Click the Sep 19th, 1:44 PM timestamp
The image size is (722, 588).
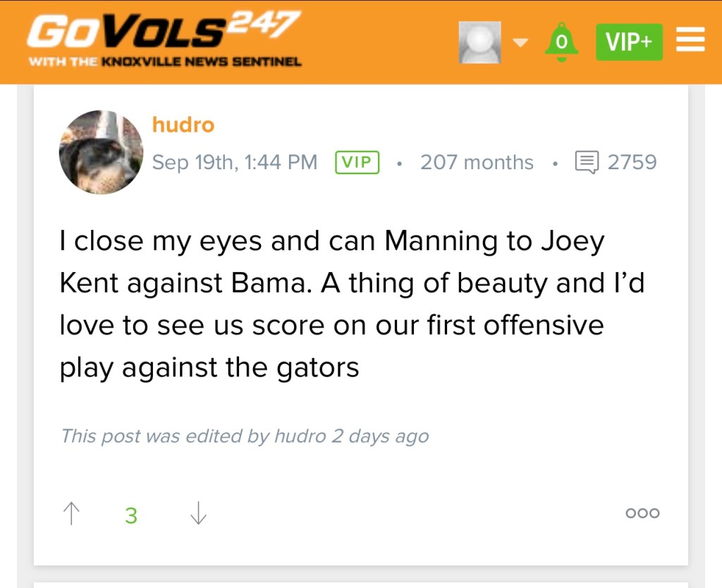click(x=235, y=162)
